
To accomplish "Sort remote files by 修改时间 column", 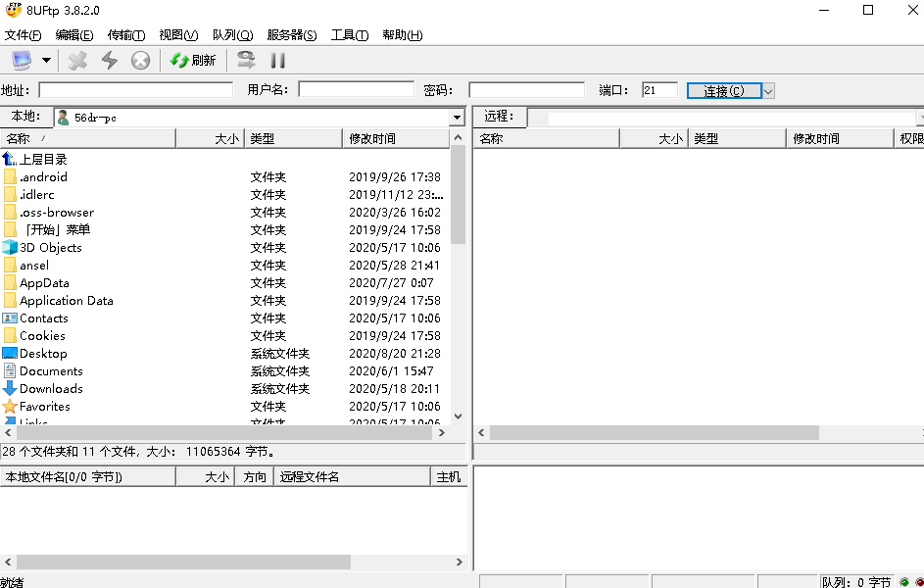I will coord(840,138).
